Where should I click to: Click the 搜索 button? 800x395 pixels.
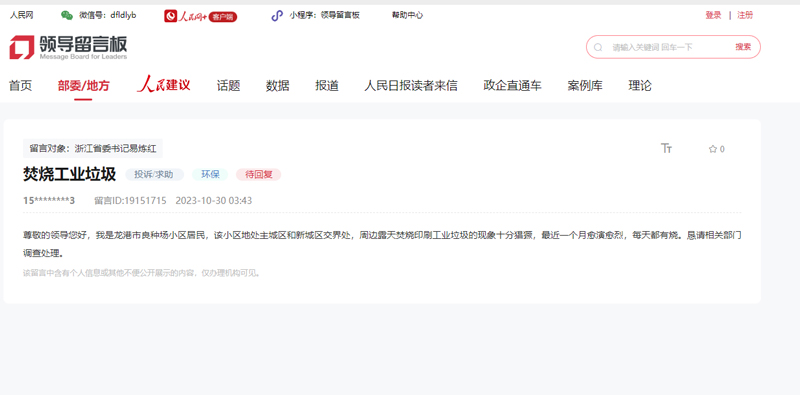click(x=743, y=47)
